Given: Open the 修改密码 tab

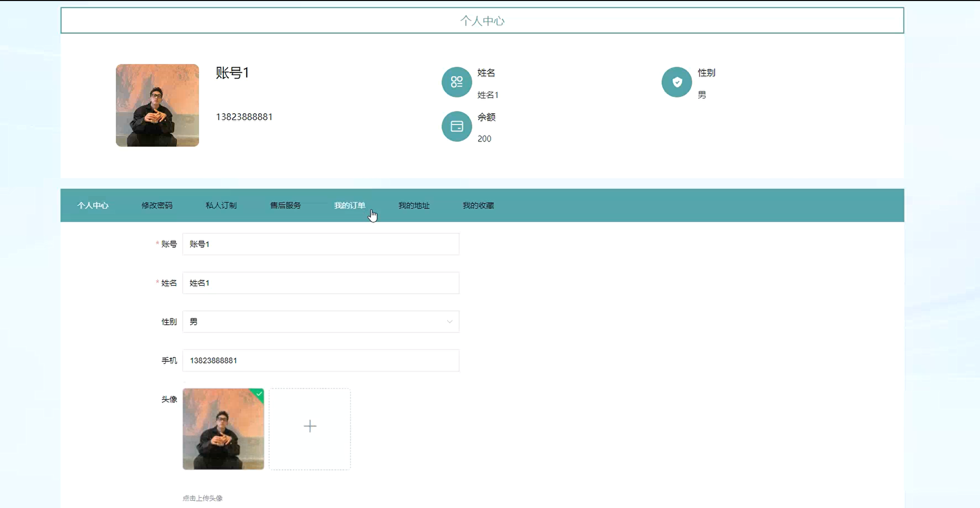Looking at the screenshot, I should pos(157,205).
